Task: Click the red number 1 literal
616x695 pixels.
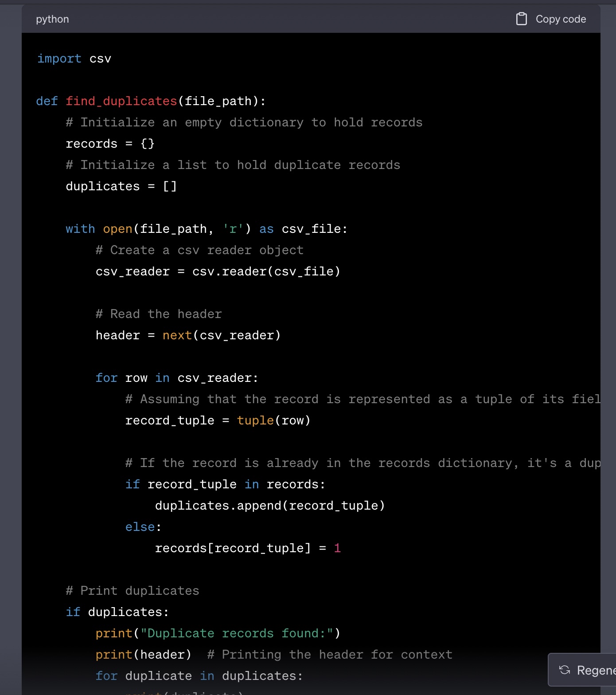Action: (x=337, y=548)
